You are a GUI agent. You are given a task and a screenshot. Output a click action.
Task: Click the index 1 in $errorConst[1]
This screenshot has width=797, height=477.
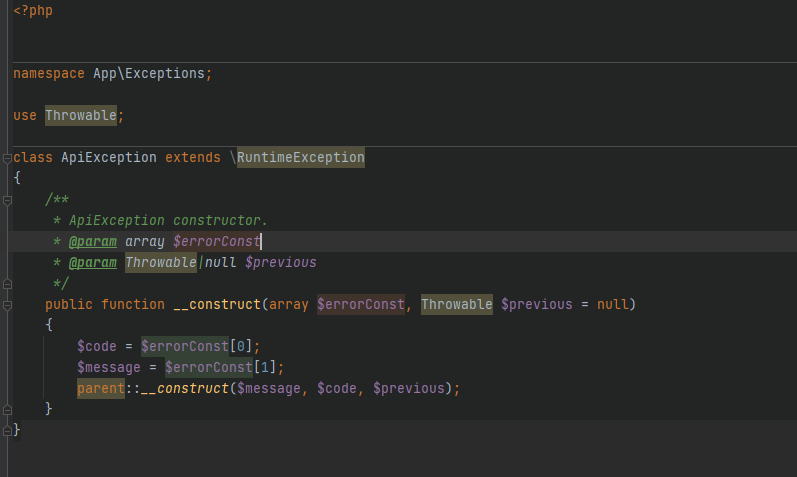pyautogui.click(x=264, y=368)
